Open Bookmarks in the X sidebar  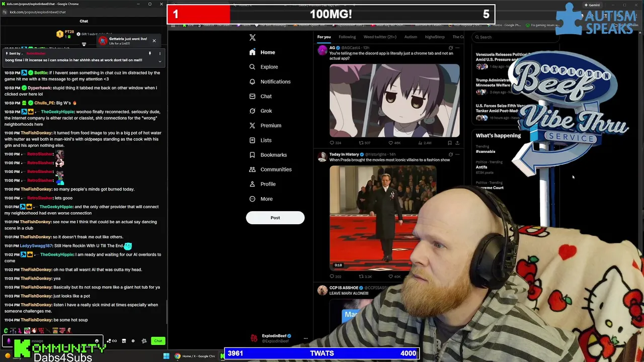coord(268,155)
